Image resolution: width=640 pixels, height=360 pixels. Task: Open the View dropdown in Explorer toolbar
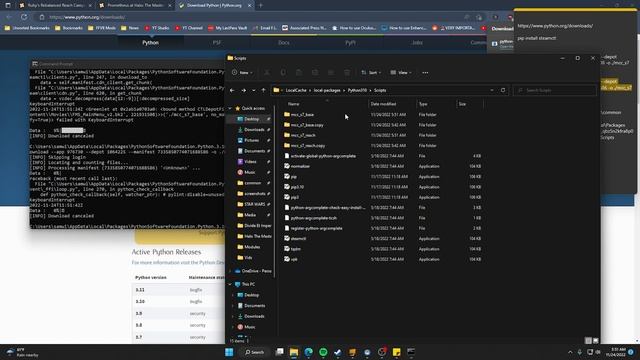point(401,73)
